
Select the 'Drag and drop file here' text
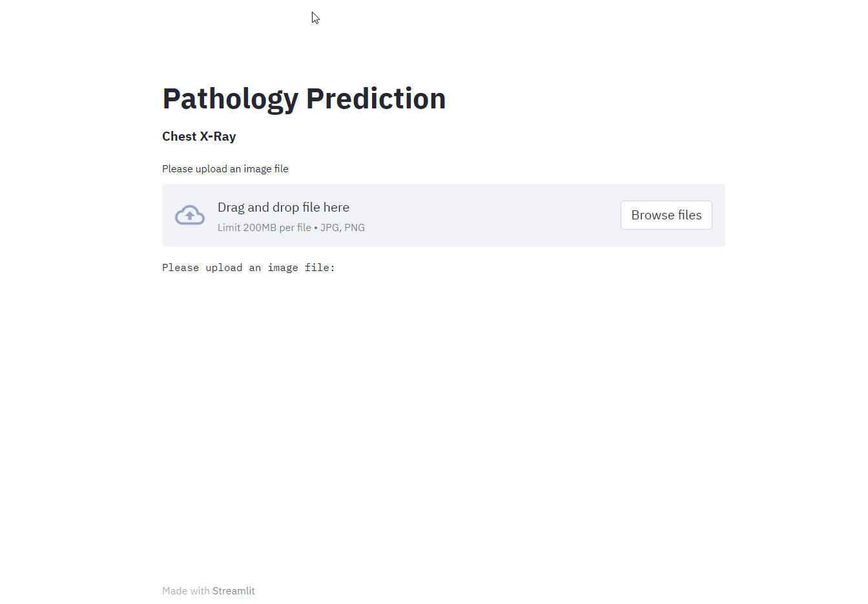click(284, 207)
